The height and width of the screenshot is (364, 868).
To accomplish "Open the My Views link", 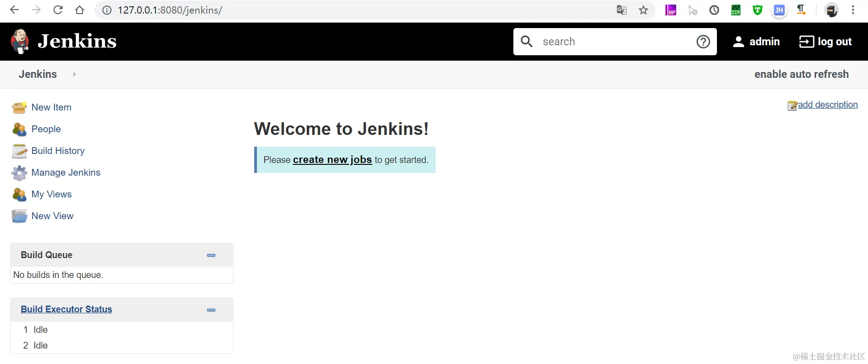I will tap(52, 194).
